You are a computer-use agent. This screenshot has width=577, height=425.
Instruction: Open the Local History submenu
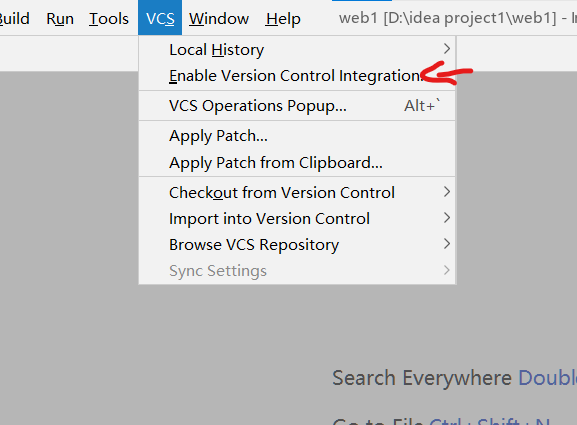(x=297, y=50)
